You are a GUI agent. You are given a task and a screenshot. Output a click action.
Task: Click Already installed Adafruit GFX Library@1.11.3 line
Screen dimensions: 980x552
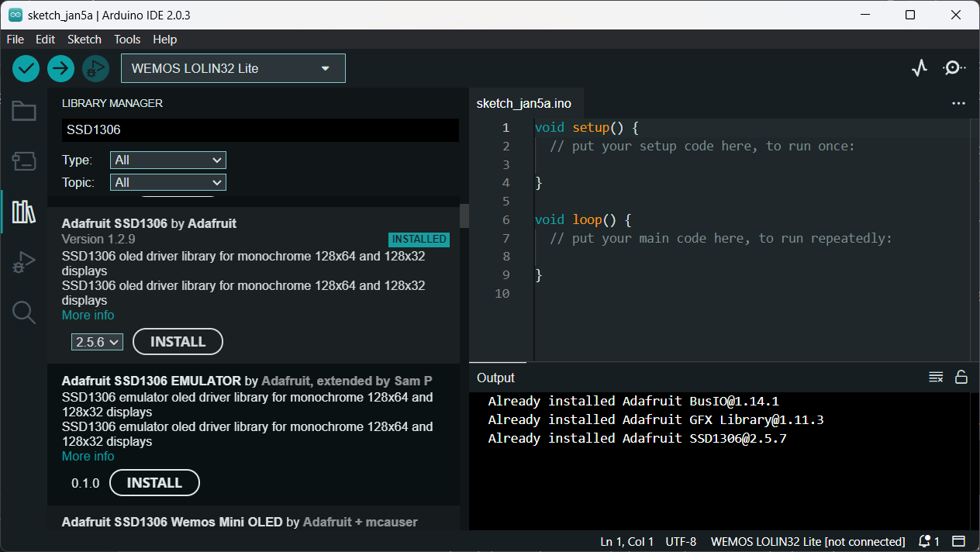click(656, 420)
